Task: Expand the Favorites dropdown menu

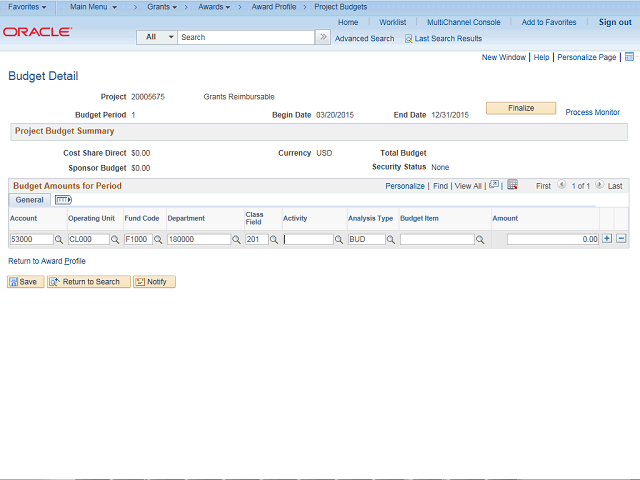Action: [27, 7]
